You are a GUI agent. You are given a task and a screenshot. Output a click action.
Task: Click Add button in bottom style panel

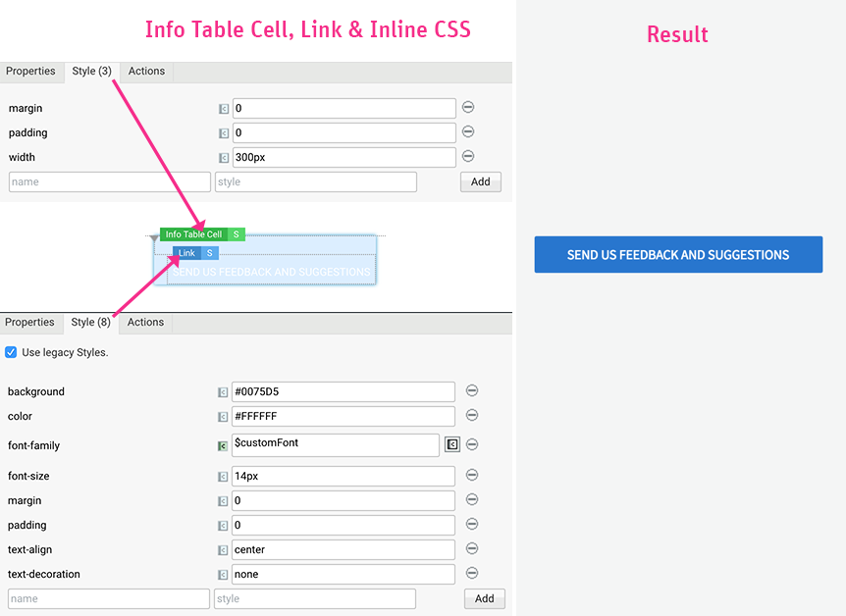click(484, 598)
